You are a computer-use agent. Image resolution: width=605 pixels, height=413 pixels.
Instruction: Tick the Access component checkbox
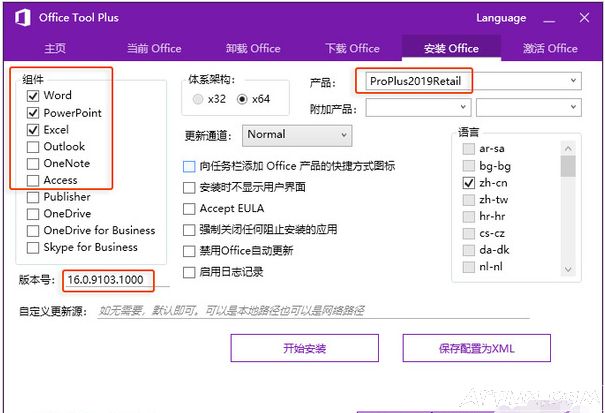(x=33, y=180)
